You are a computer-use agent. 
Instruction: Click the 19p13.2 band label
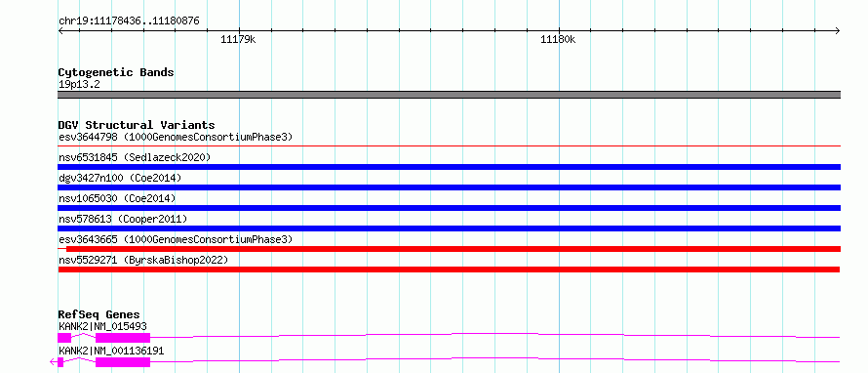(79, 85)
